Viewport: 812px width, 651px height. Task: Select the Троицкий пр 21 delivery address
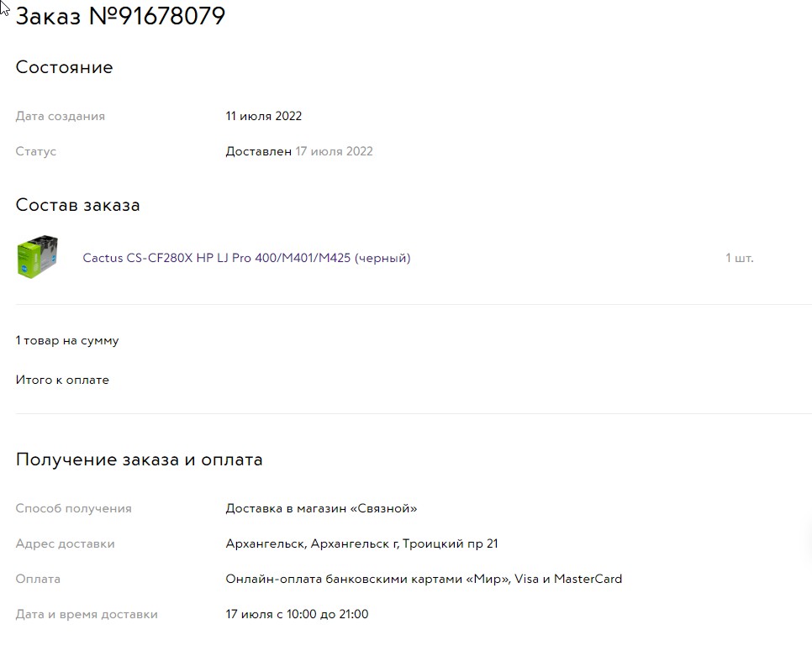450,543
